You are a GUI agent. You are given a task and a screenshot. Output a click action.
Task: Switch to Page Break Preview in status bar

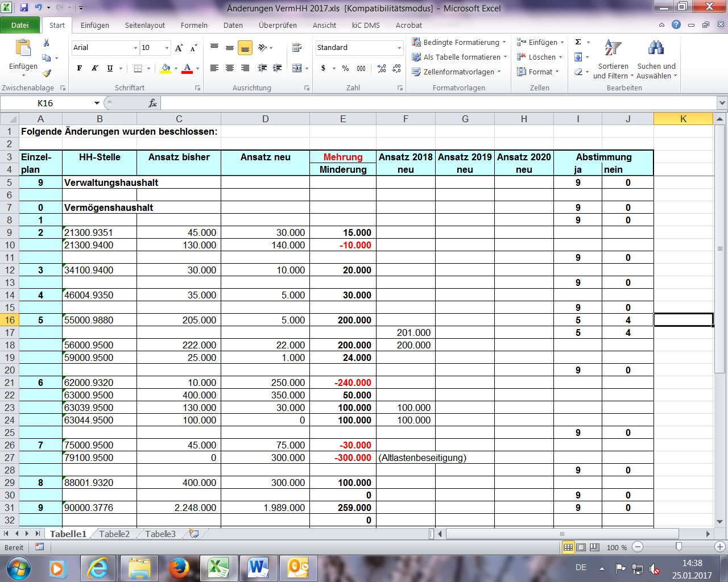point(594,547)
